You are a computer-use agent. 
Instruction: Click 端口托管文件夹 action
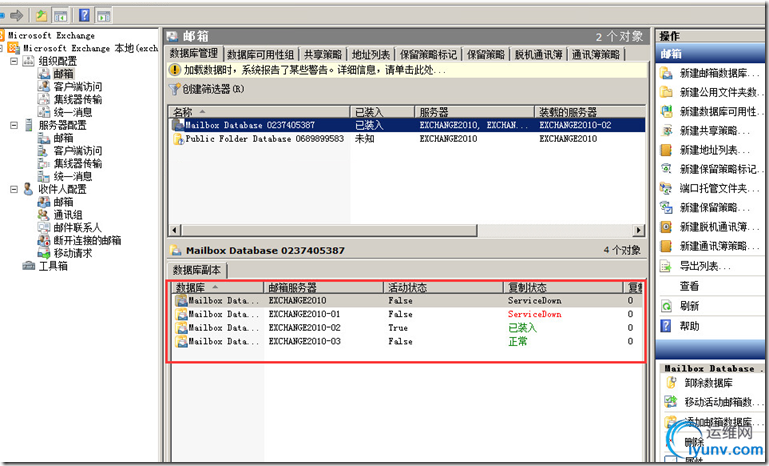click(x=711, y=188)
